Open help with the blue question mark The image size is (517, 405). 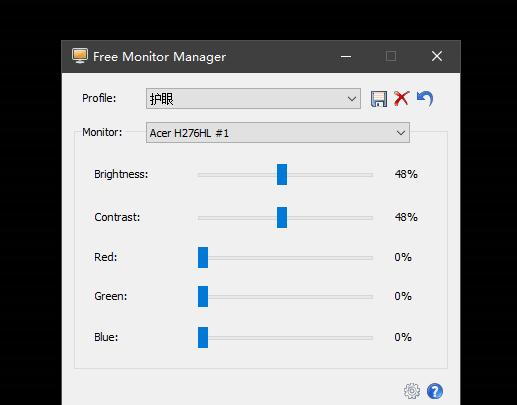click(435, 391)
